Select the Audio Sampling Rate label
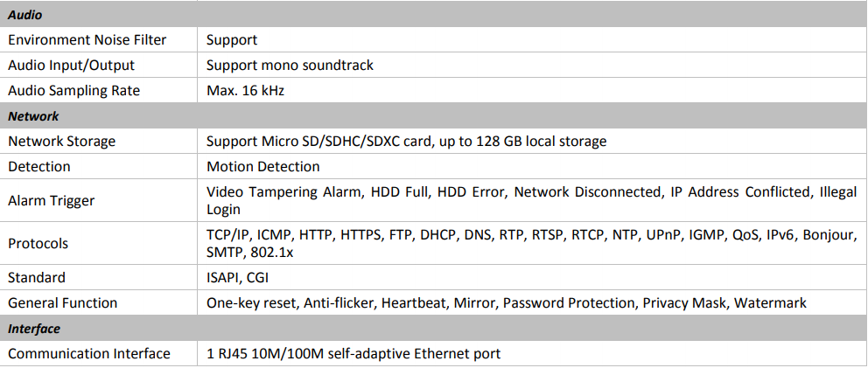The height and width of the screenshot is (368, 868). coord(73,90)
